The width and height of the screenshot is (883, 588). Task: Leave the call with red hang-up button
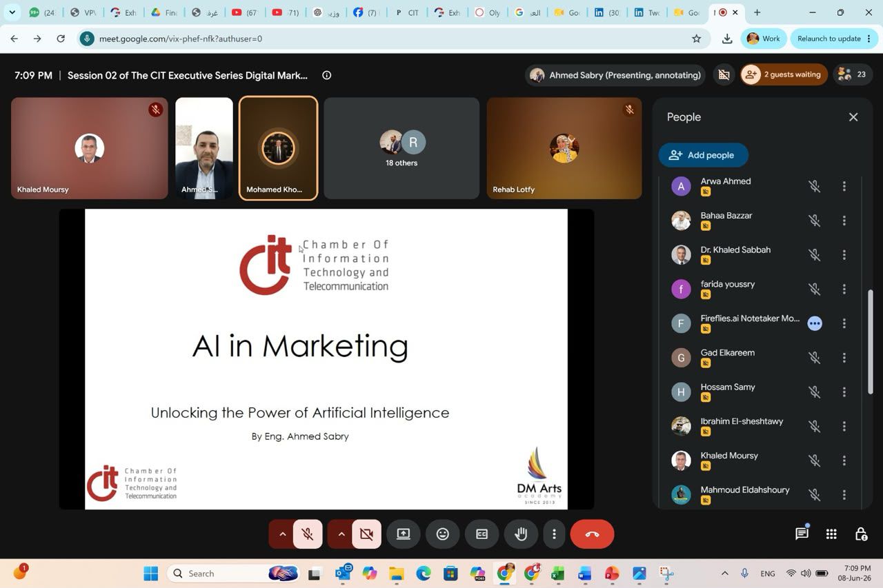[x=592, y=534]
